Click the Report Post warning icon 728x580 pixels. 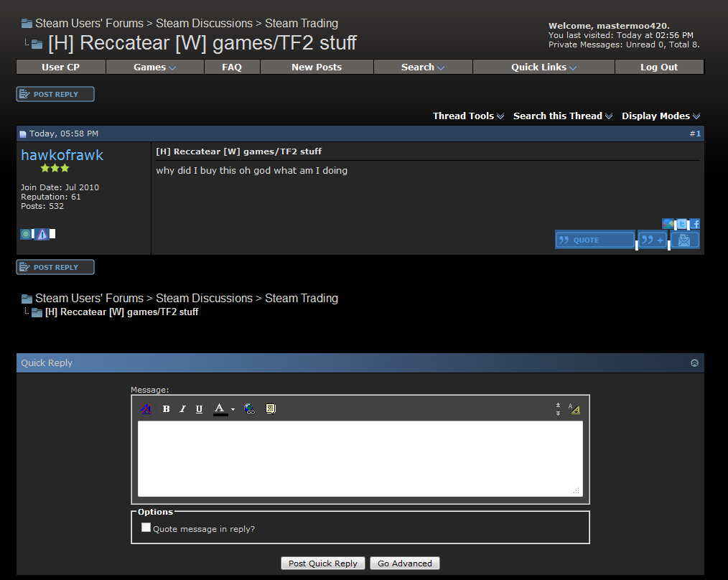[x=42, y=234]
